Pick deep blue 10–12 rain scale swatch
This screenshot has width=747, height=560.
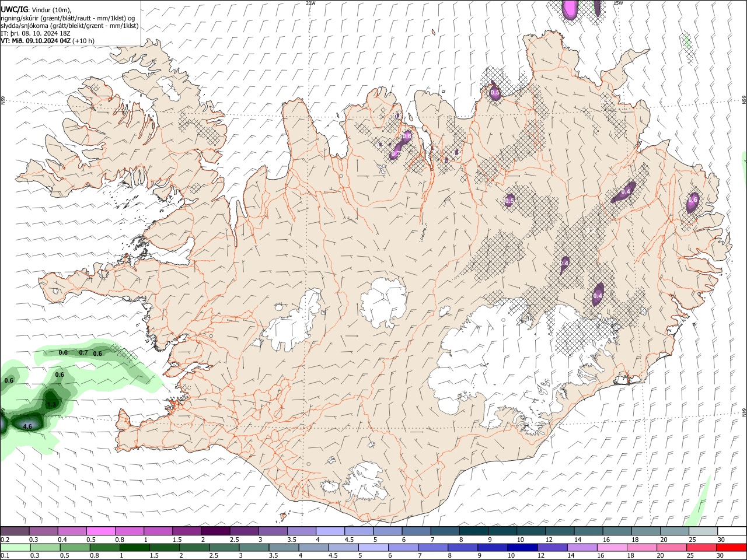click(522, 547)
